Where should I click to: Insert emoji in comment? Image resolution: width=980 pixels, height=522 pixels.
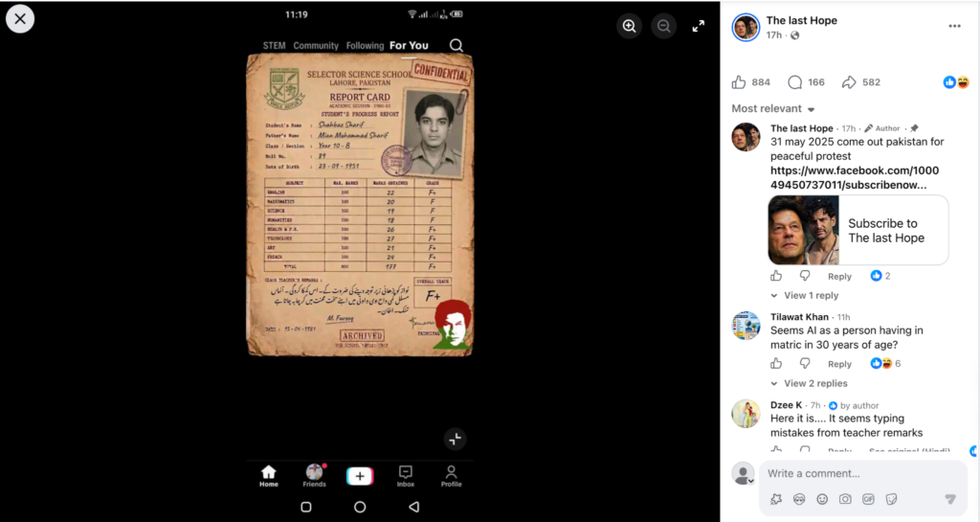[x=822, y=499]
